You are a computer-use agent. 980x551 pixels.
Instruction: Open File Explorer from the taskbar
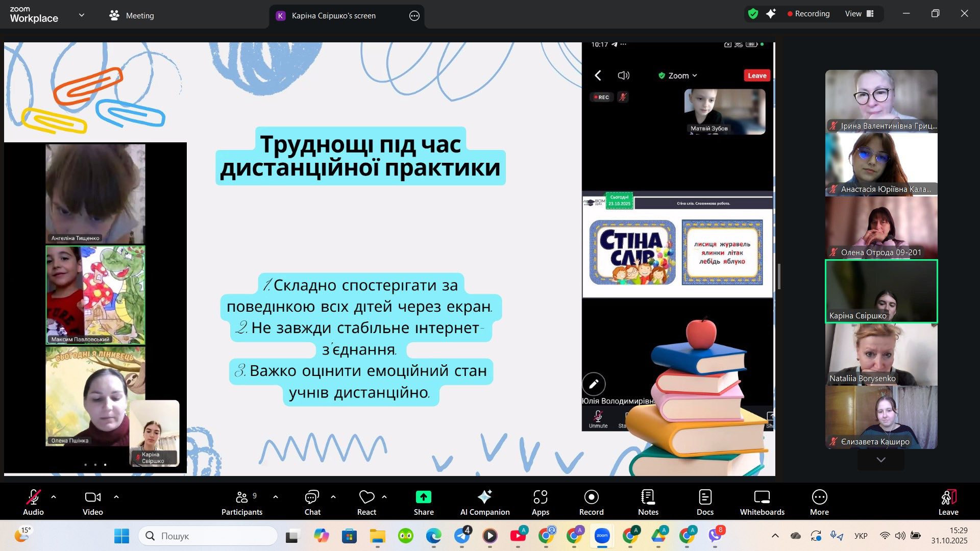378,536
